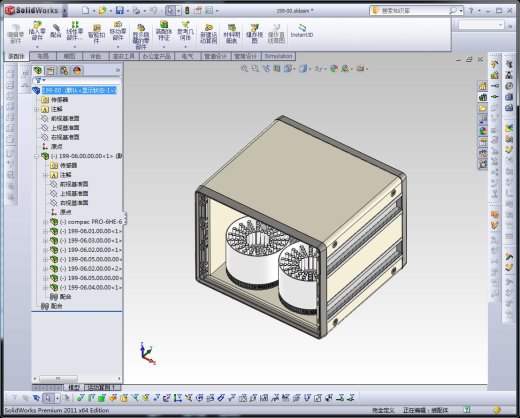Open the FeatureManager design tree tab

(38, 70)
